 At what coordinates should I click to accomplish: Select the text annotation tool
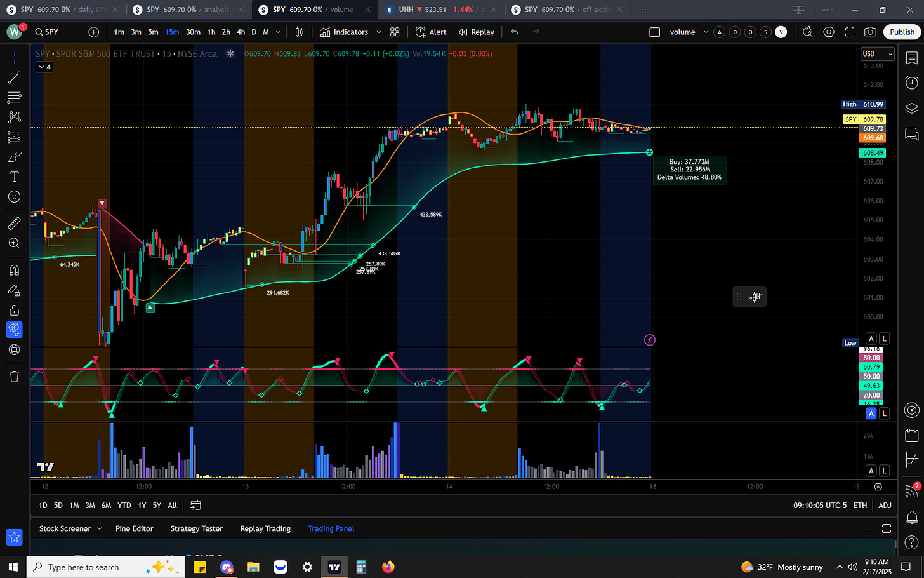(14, 177)
